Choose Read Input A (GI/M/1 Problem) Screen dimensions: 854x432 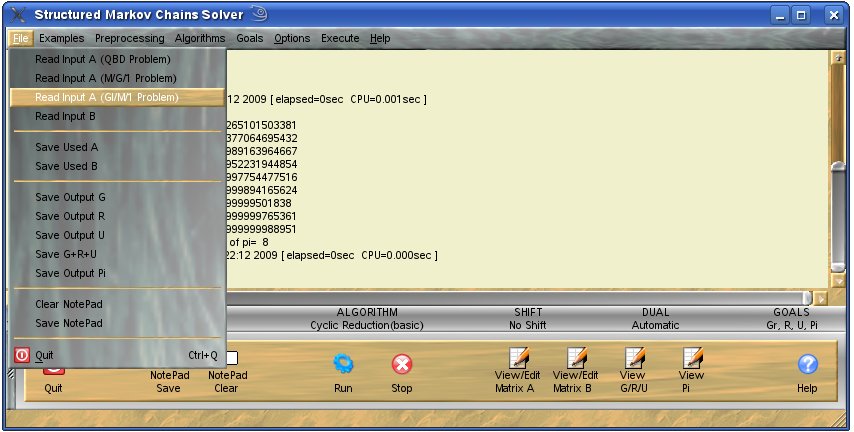(106, 97)
